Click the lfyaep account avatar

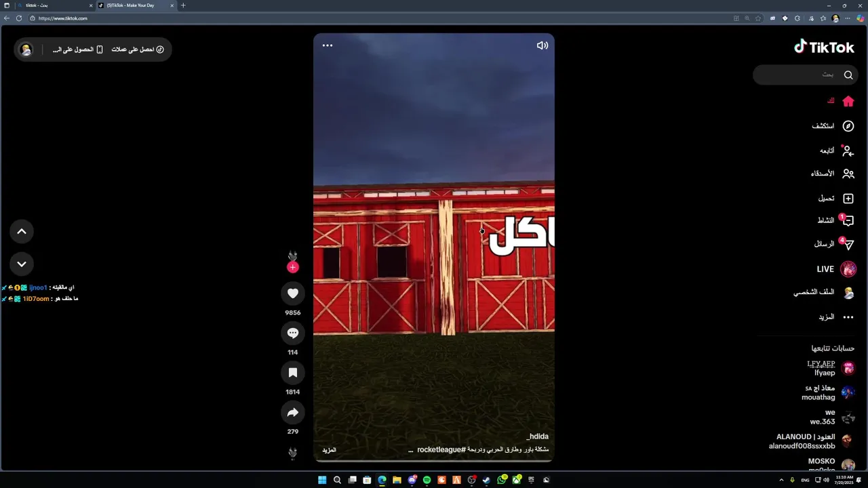[x=848, y=368]
